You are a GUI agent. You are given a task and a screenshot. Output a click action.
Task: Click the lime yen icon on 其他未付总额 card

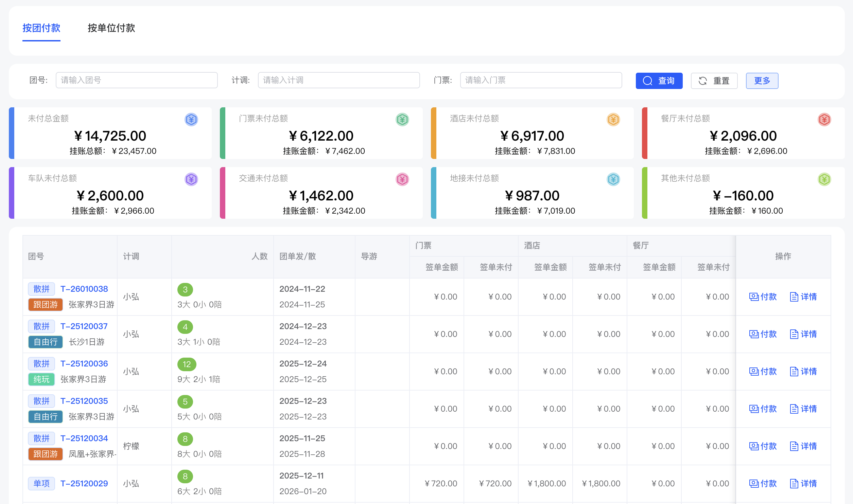click(x=824, y=179)
